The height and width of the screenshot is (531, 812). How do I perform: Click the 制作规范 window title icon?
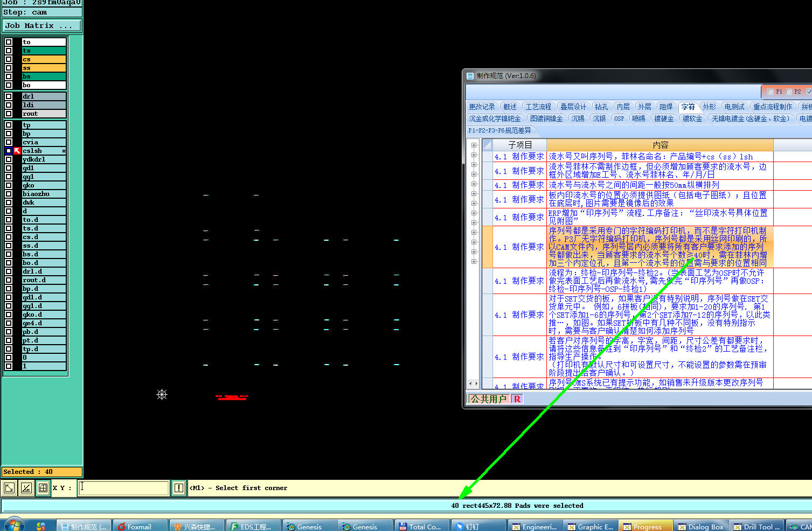pos(470,76)
